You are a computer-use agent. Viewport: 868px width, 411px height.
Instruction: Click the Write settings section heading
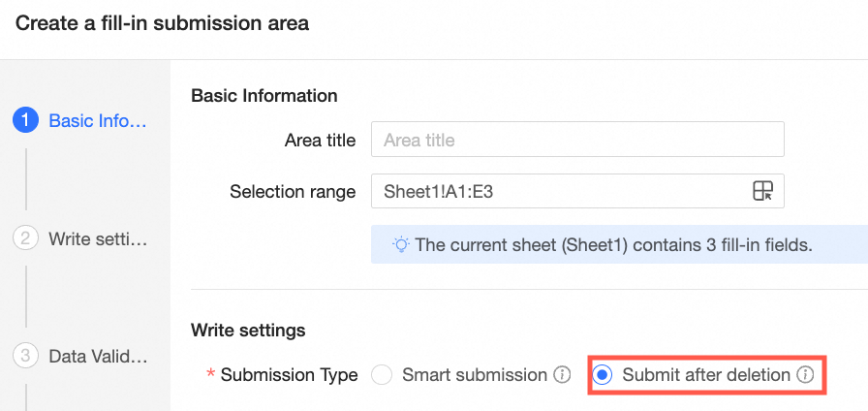[248, 331]
